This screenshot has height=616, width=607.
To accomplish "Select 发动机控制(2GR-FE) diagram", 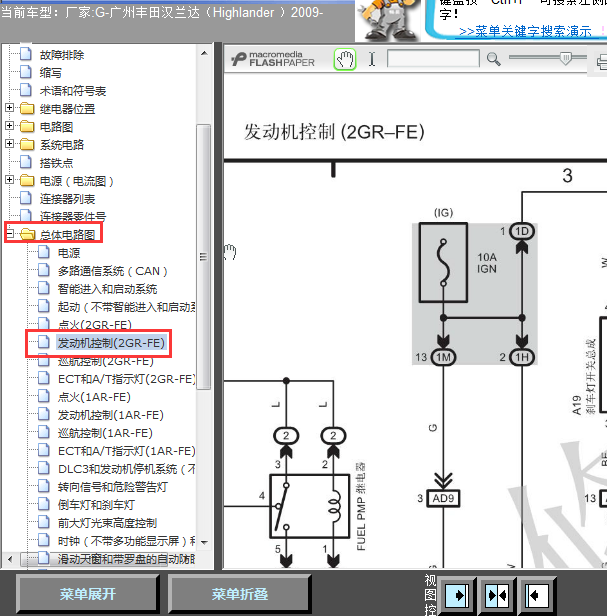I will (x=111, y=343).
